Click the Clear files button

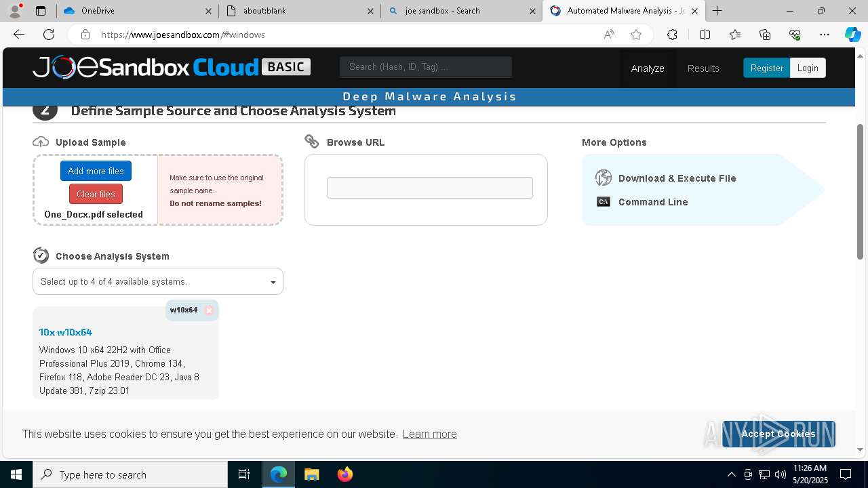[x=96, y=194]
